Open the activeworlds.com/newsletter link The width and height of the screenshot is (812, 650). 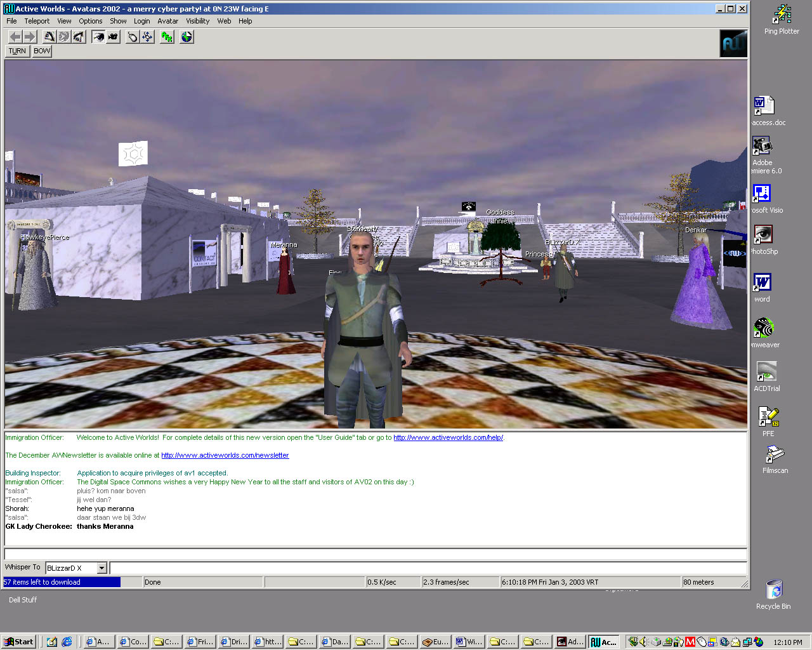225,455
